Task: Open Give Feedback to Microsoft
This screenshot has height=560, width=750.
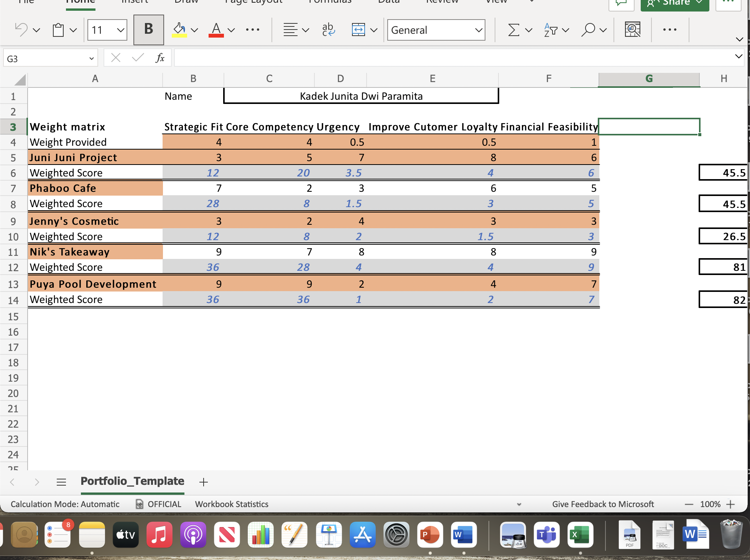Action: tap(603, 504)
